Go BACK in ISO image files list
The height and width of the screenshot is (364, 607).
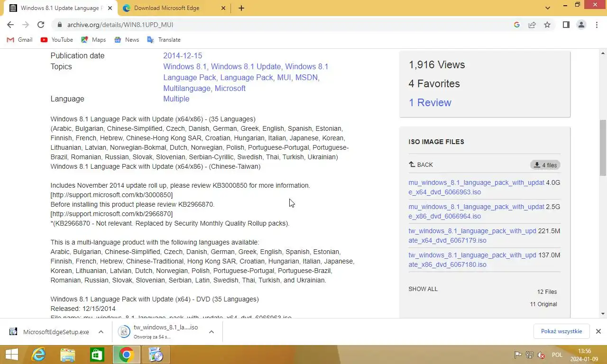coord(421,164)
